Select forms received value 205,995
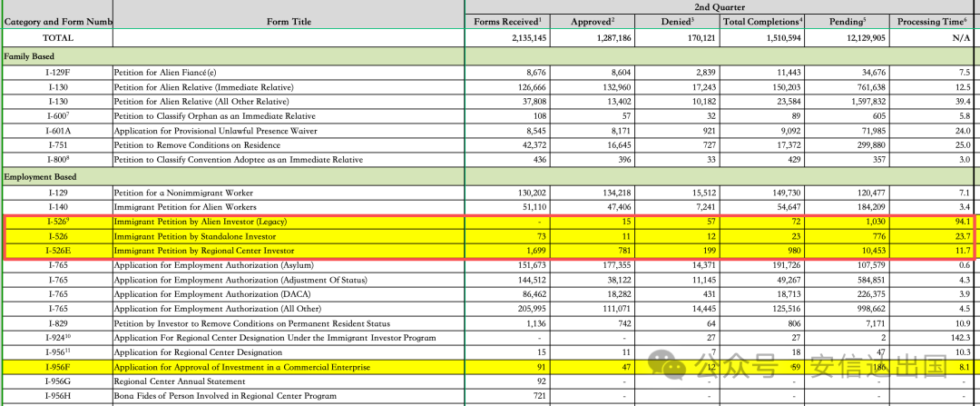980x406 pixels. click(x=530, y=309)
